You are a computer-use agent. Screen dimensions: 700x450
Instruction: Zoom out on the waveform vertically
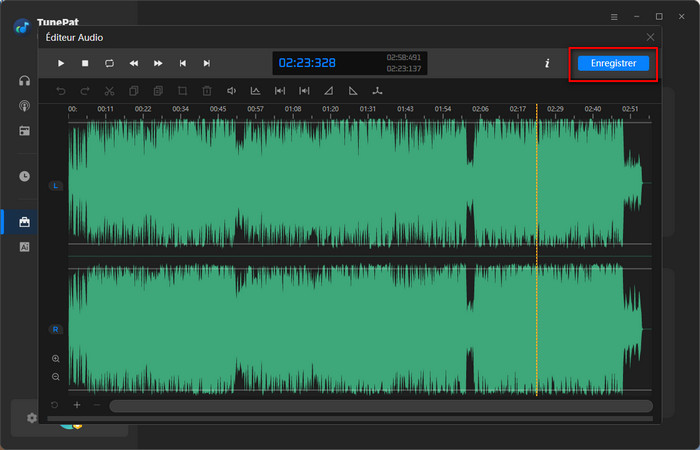coord(56,377)
